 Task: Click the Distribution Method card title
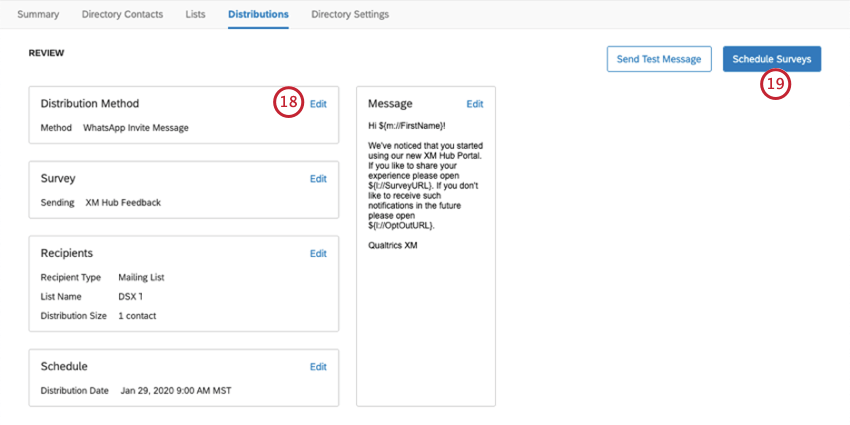pyautogui.click(x=89, y=104)
